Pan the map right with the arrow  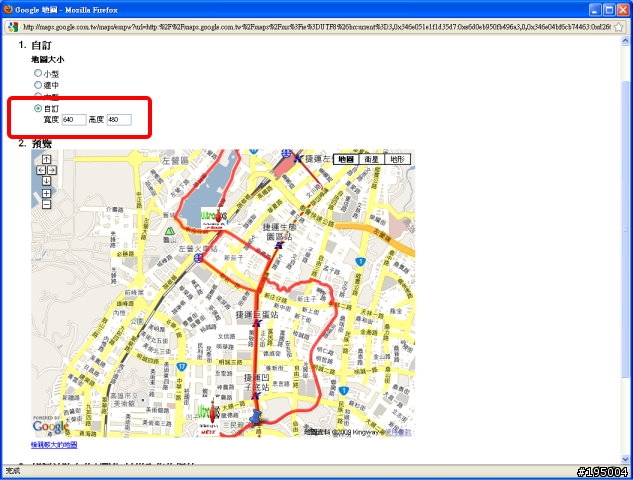tap(52, 170)
